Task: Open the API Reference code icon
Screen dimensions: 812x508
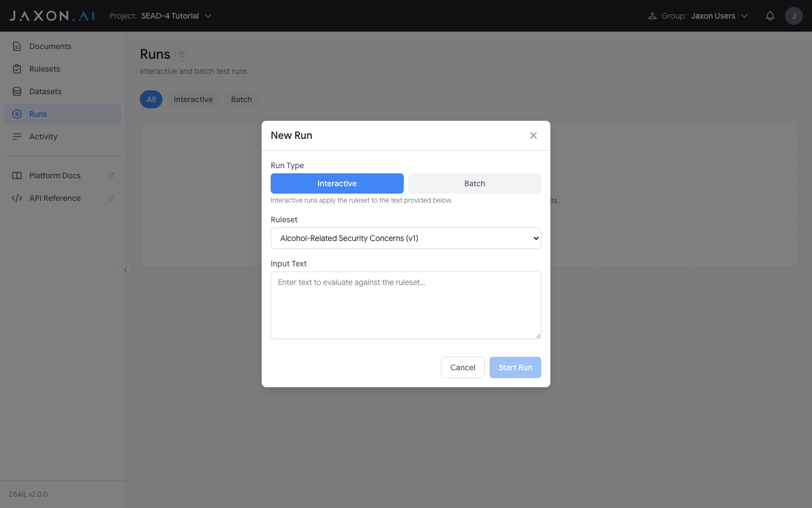Action: click(x=17, y=198)
